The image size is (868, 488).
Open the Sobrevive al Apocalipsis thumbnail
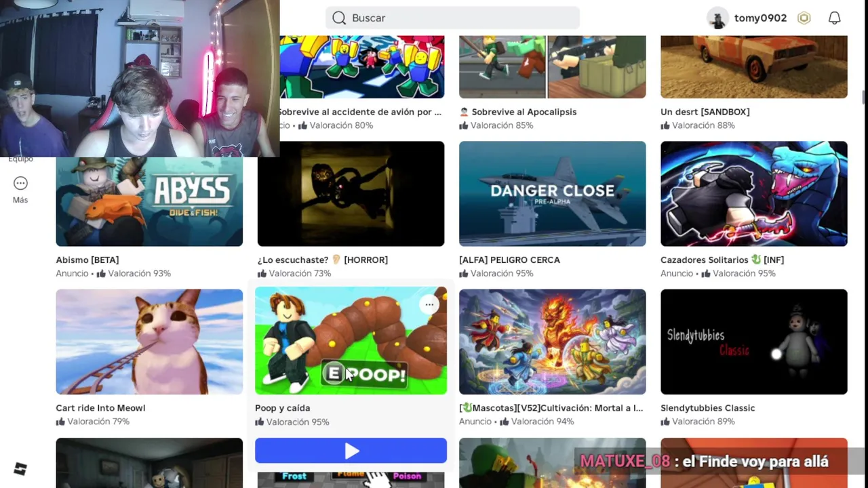pos(552,67)
